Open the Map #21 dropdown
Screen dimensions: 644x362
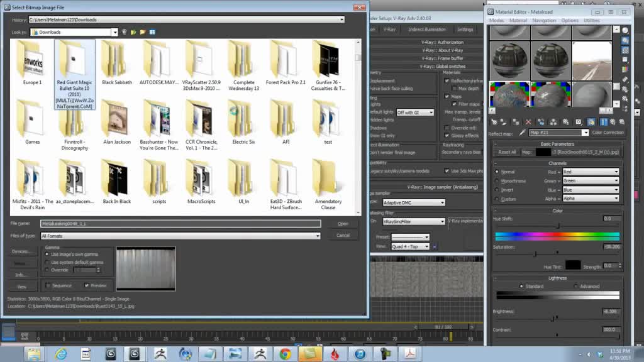coord(586,133)
